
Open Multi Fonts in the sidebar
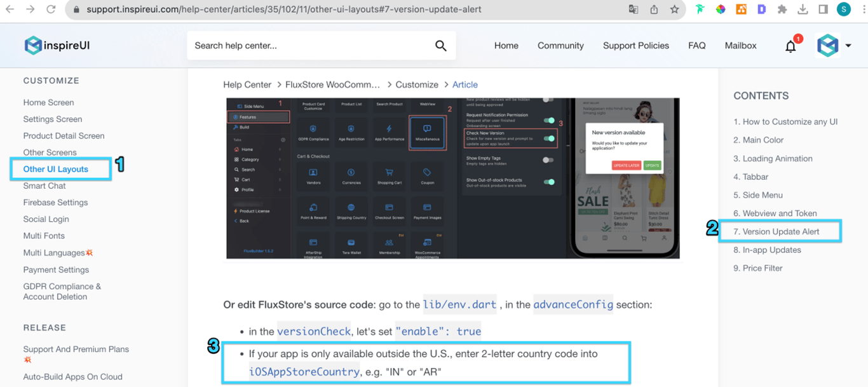pyautogui.click(x=44, y=236)
